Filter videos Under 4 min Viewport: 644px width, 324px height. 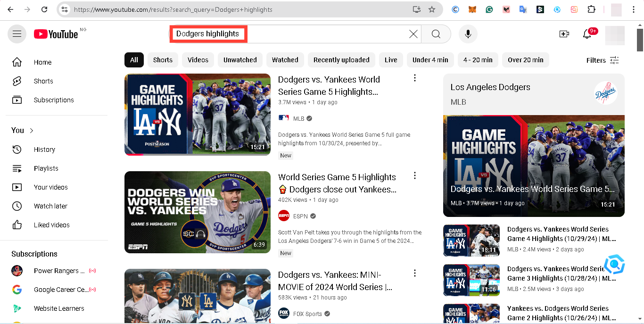[430, 60]
